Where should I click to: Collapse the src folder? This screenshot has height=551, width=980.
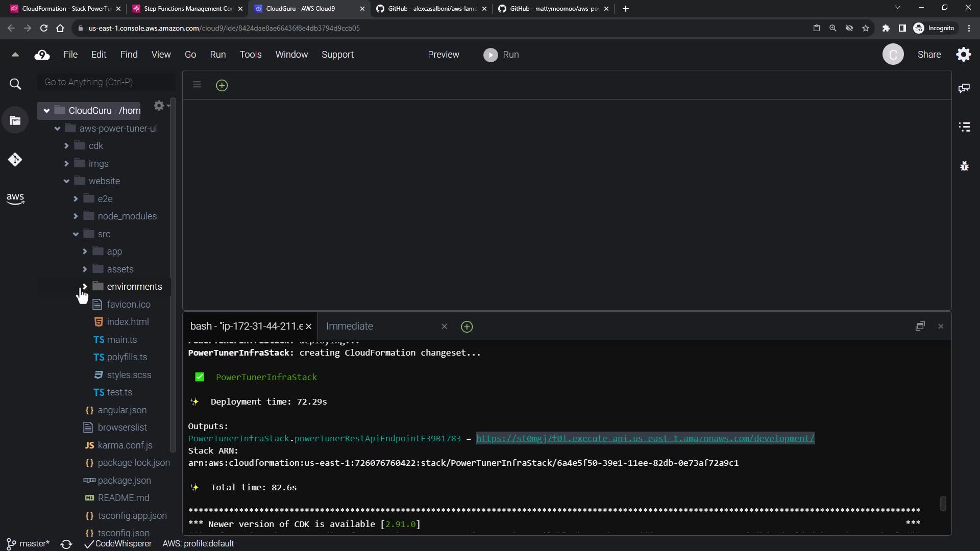pos(76,234)
